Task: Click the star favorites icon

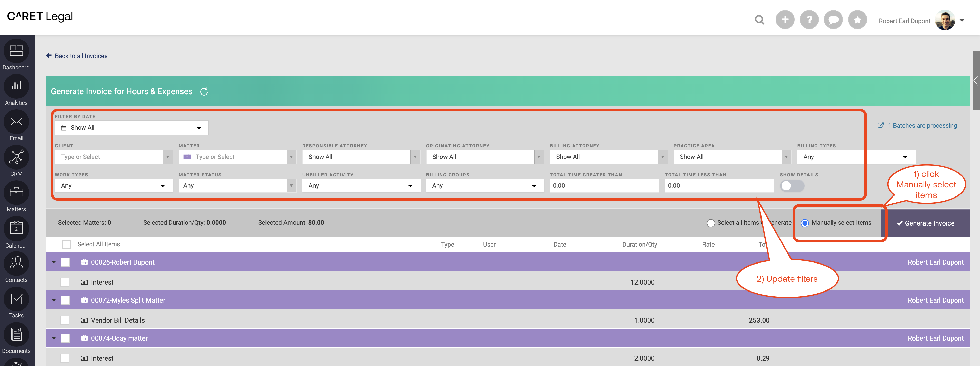Action: (x=857, y=20)
